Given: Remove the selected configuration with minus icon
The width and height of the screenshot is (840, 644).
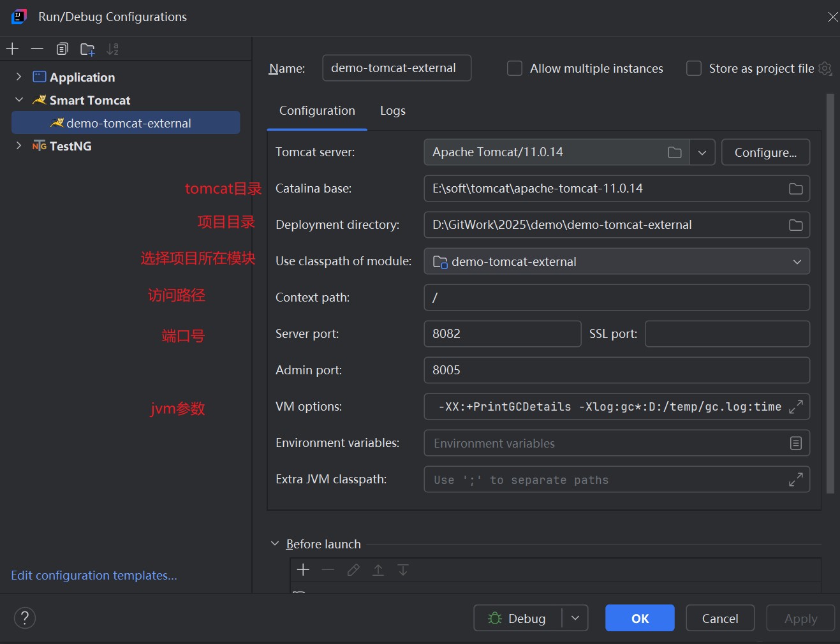Looking at the screenshot, I should [37, 48].
